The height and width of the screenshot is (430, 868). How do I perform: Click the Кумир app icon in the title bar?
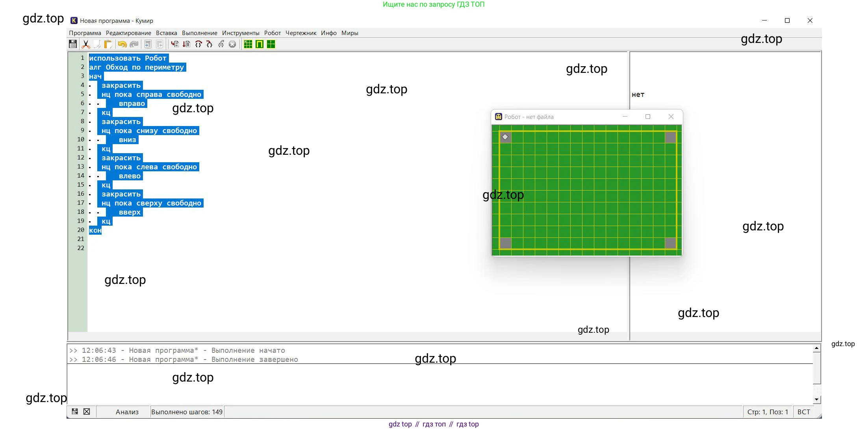74,20
